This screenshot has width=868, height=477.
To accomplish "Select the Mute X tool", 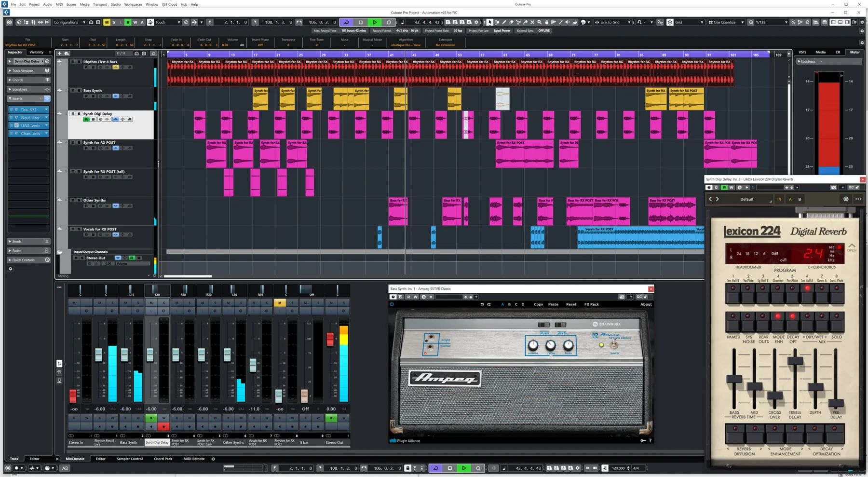I will pos(532,22).
